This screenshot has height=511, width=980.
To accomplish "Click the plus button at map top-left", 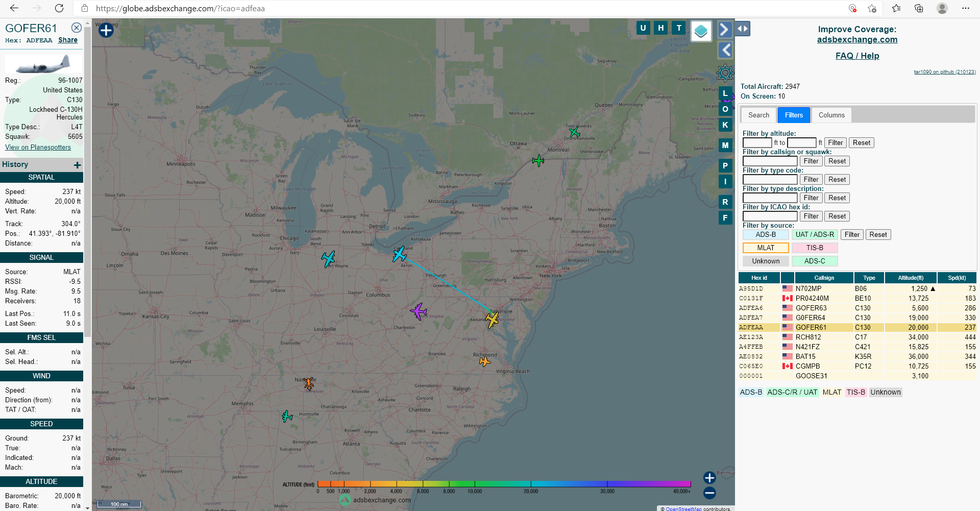I will (x=106, y=30).
